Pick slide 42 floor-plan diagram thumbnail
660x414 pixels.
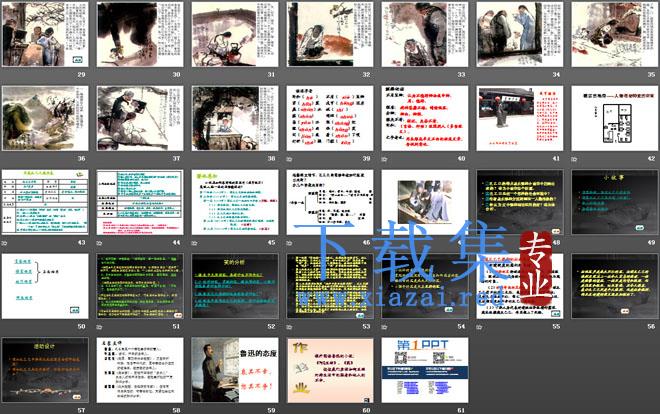(x=615, y=118)
